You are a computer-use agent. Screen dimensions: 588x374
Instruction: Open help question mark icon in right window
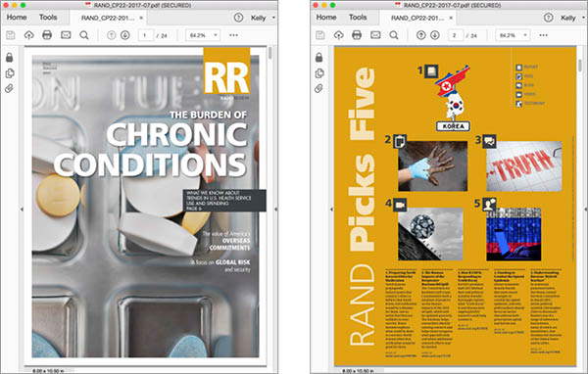[x=548, y=18]
